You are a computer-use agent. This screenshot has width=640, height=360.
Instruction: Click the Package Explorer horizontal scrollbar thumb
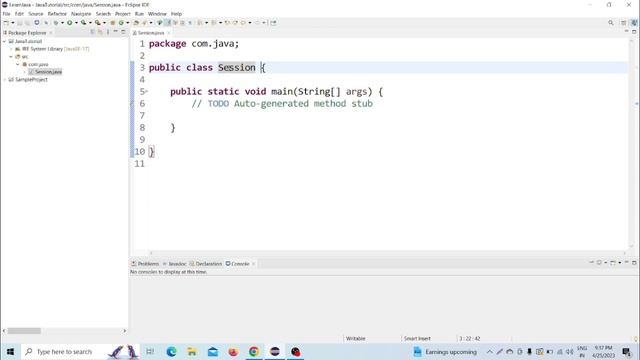click(24, 331)
